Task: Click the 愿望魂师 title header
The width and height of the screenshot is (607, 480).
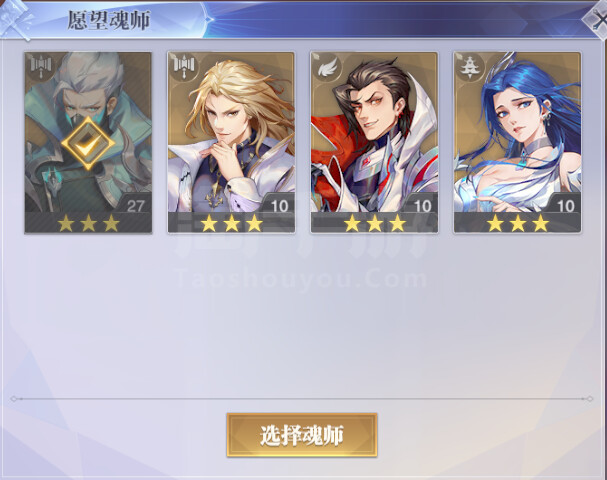Action: coord(109,21)
